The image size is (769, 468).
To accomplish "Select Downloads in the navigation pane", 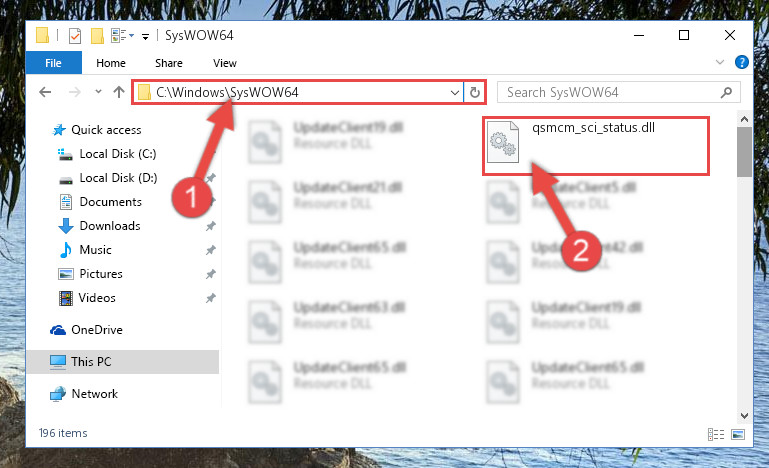I will pos(110,226).
